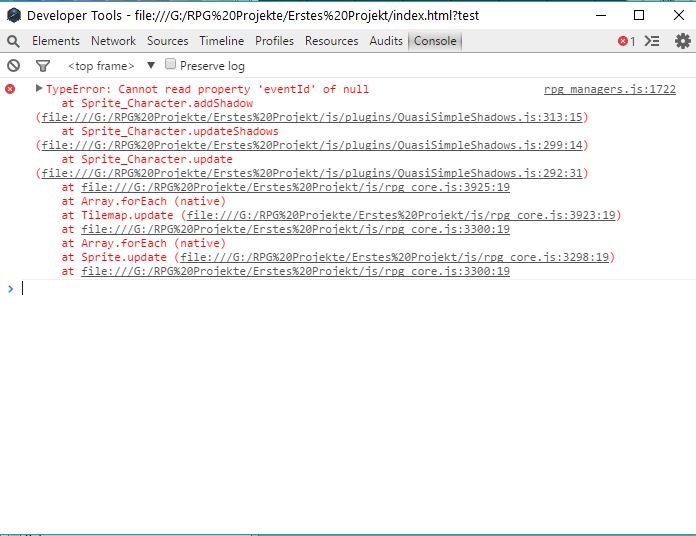This screenshot has height=536, width=696.
Task: Focus the console input prompt
Action: tap(355, 289)
